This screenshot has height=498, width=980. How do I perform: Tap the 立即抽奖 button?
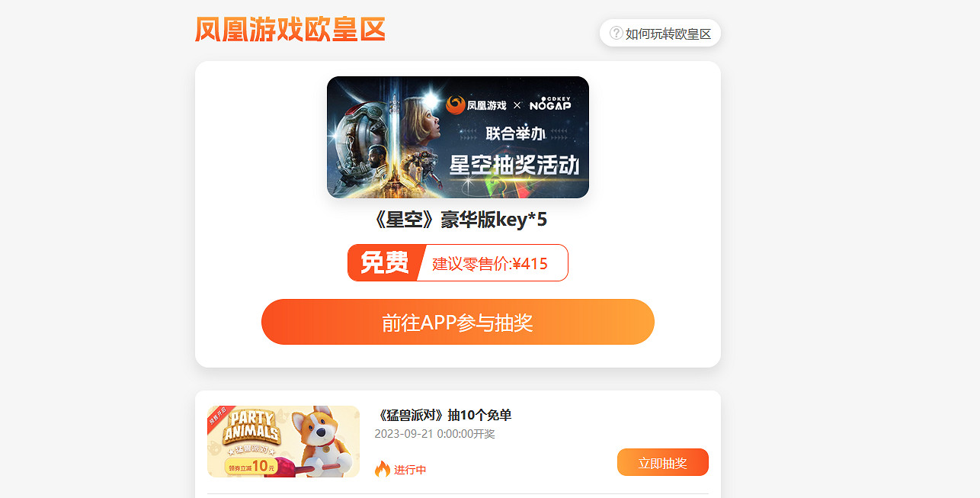[663, 462]
